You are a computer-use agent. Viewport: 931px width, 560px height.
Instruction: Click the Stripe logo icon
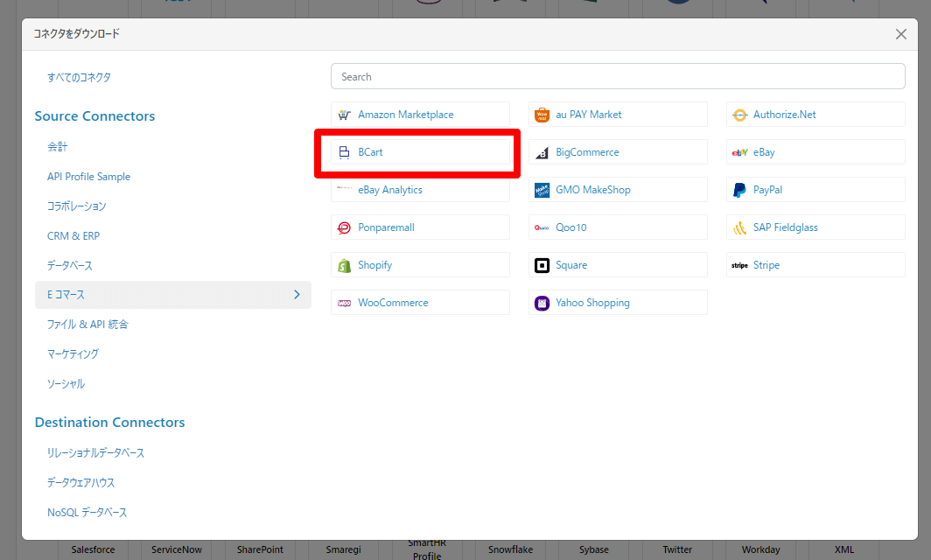[x=739, y=265]
